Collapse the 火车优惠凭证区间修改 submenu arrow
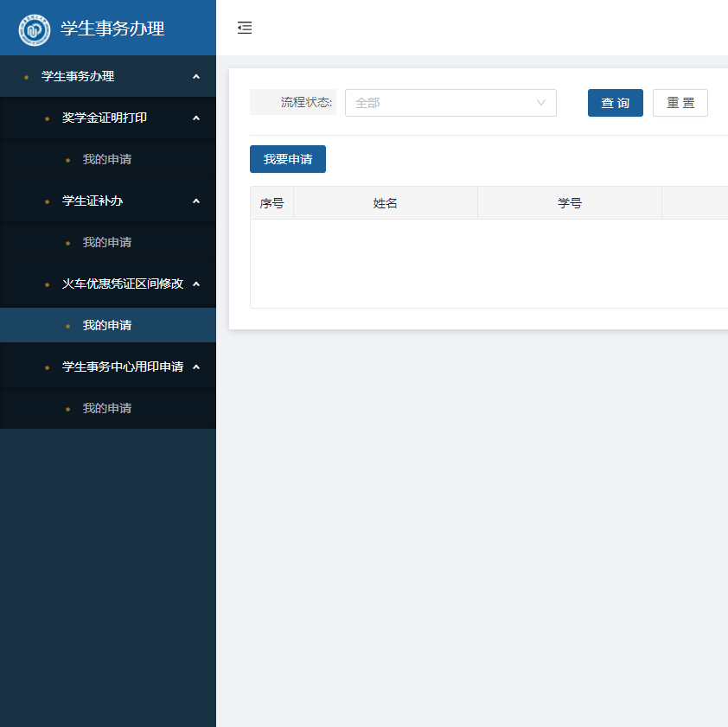 196,284
